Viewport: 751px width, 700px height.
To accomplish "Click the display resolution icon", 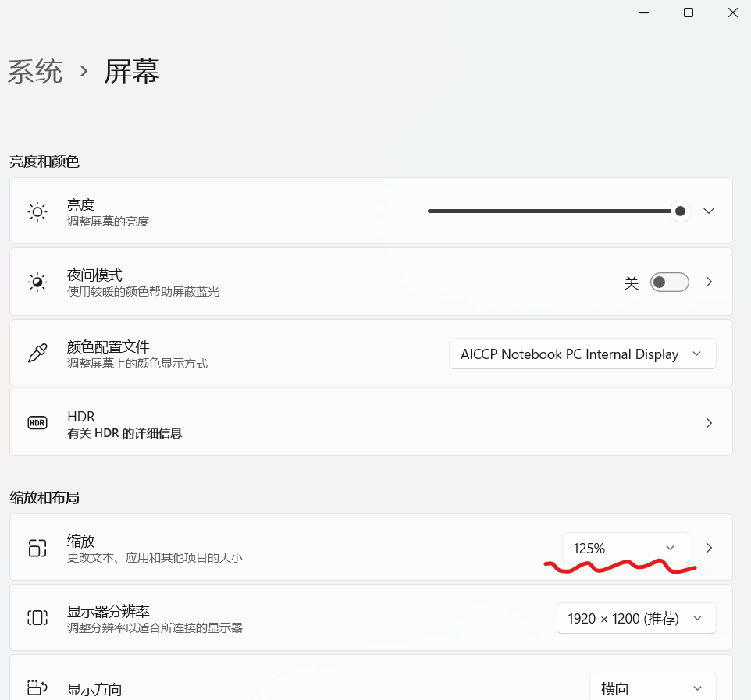I will 37,617.
